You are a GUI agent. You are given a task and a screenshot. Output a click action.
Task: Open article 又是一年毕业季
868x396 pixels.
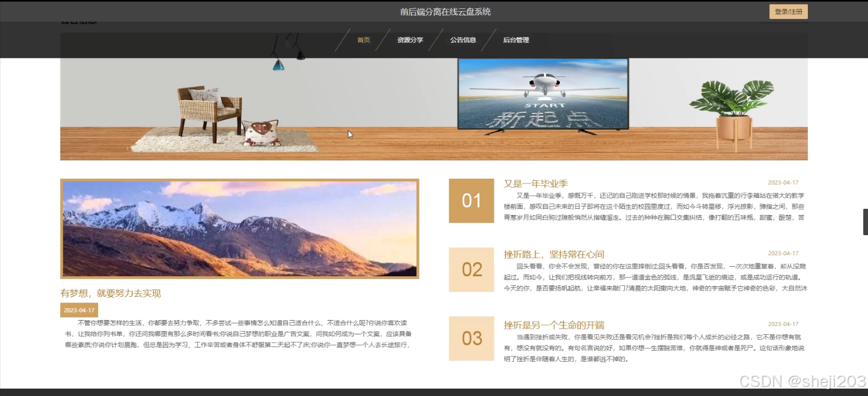(536, 183)
